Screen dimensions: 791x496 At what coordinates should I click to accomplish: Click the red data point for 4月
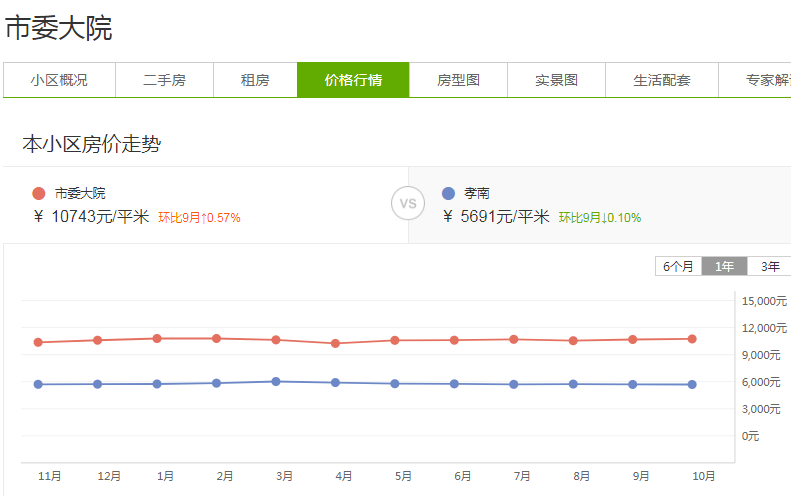coord(335,343)
